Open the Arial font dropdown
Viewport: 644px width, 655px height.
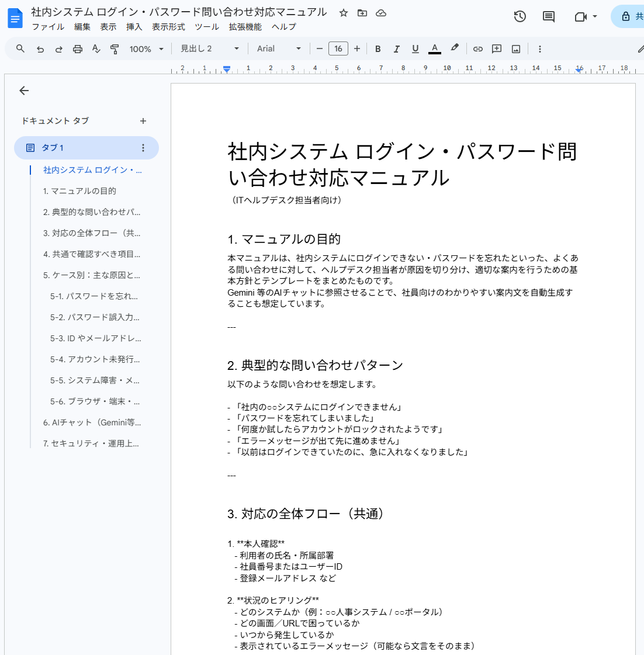(x=279, y=49)
